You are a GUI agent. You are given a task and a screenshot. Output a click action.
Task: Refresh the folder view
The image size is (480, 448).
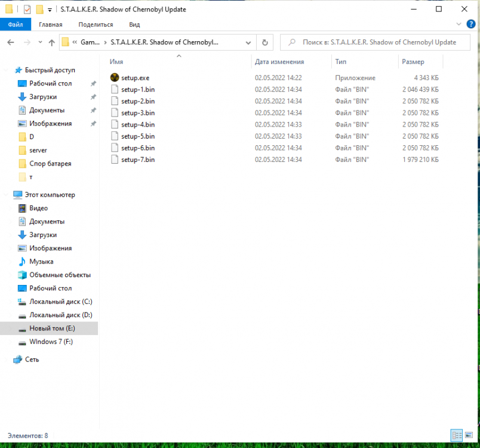tap(265, 42)
